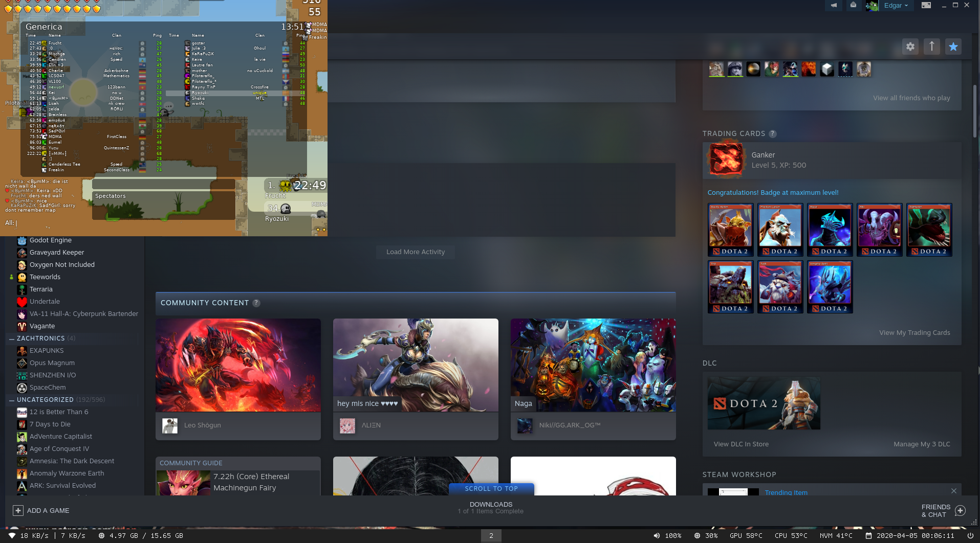Viewport: 980px width, 543px height.
Task: View the last trading card in the second row
Action: (x=830, y=287)
